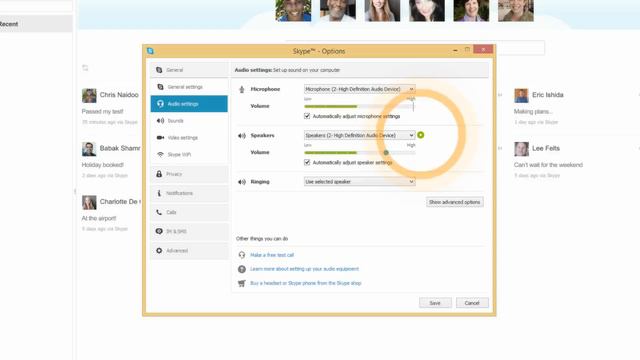The height and width of the screenshot is (360, 640).
Task: Select the Advanced section with the gear icon
Action: click(x=189, y=251)
